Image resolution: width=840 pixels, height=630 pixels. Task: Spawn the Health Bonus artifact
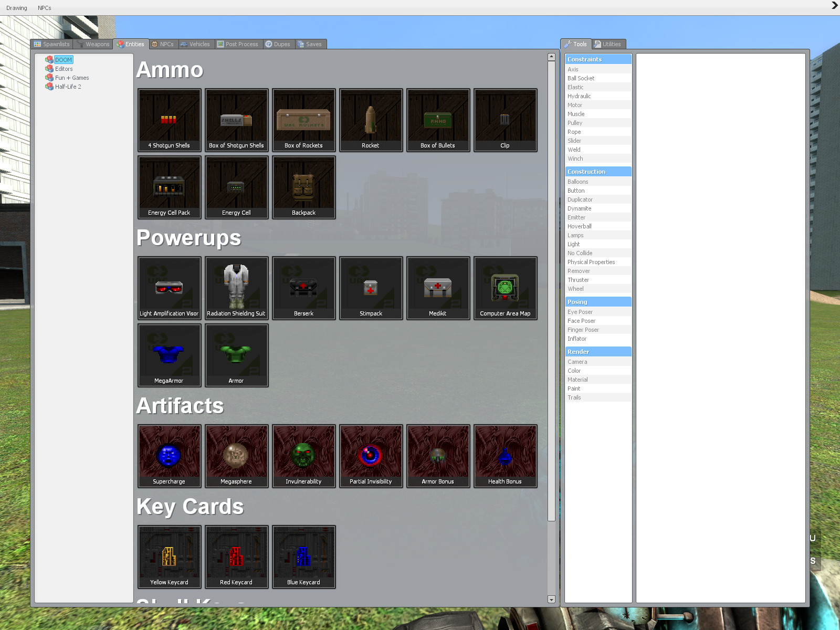(x=505, y=456)
